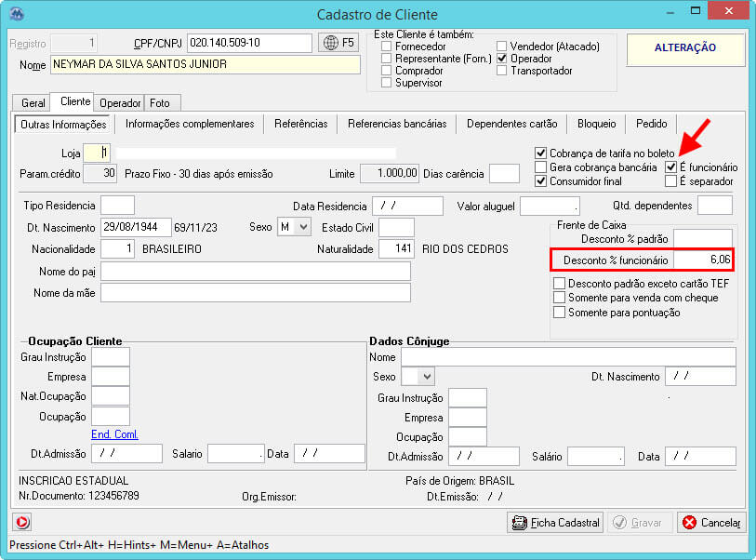Click the CPF/CNPJ input field
The height and width of the screenshot is (560, 756).
click(249, 43)
